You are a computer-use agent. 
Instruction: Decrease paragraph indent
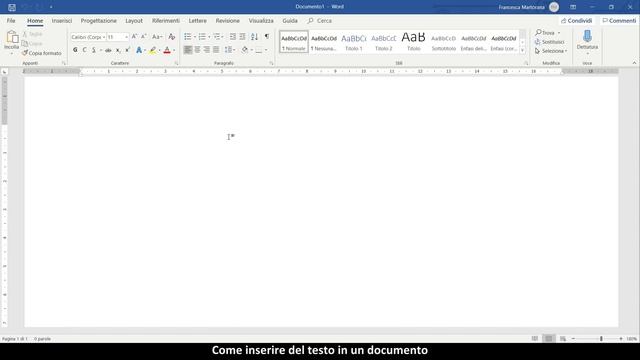233,37
